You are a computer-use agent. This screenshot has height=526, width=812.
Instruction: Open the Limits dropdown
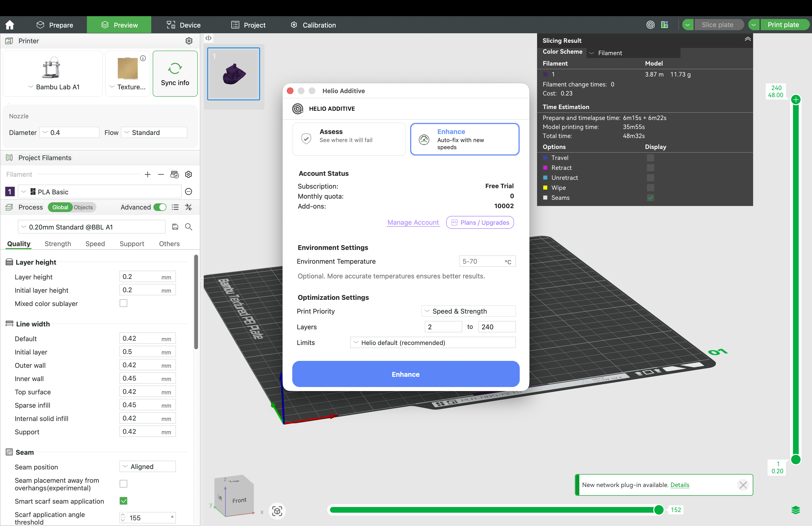(433, 342)
